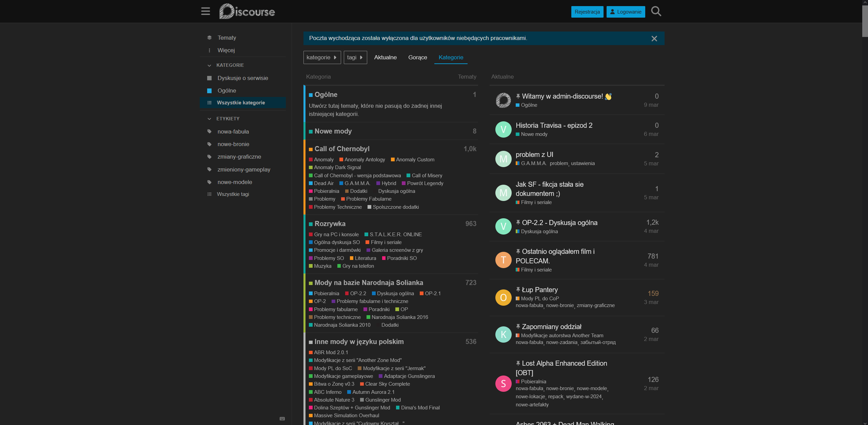Open the Call of Chernobyl category
This screenshot has width=868, height=425.
[x=342, y=149]
